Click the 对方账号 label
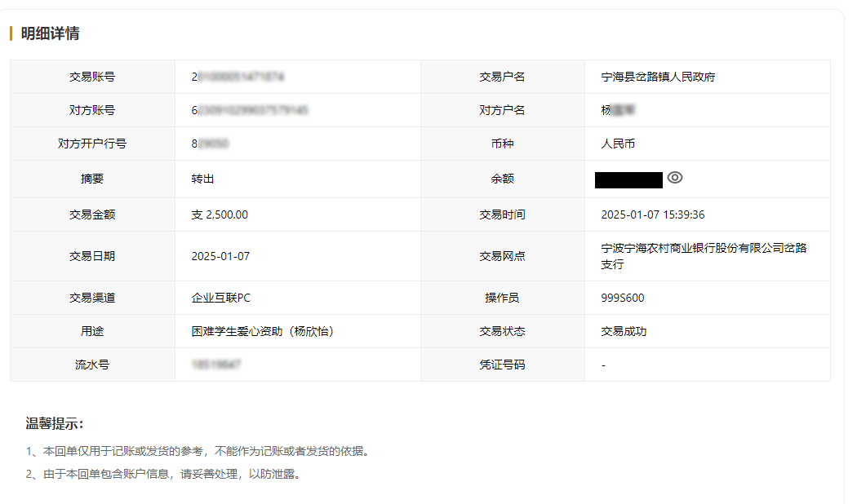Screen dimensions: 857x504 pyautogui.click(x=91, y=110)
